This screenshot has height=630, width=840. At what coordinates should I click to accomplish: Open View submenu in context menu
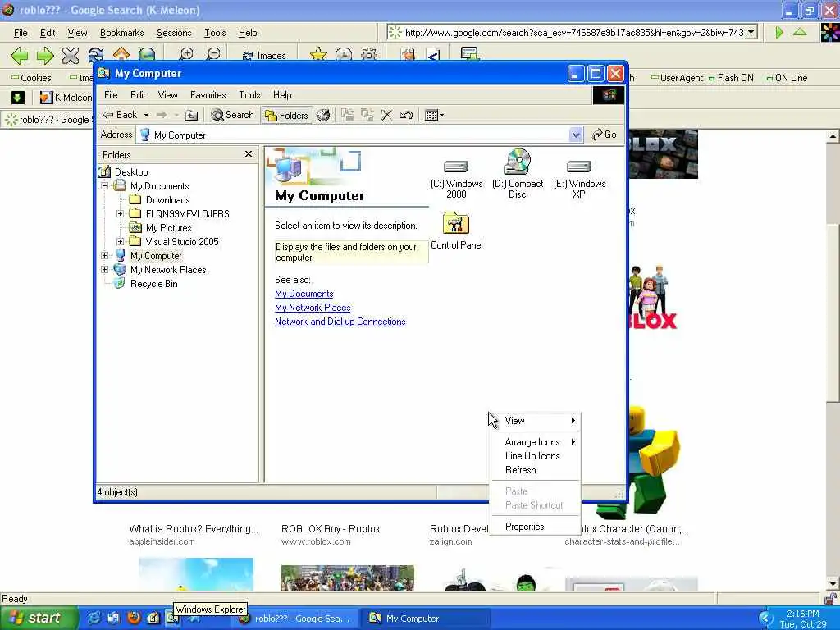[x=536, y=421]
